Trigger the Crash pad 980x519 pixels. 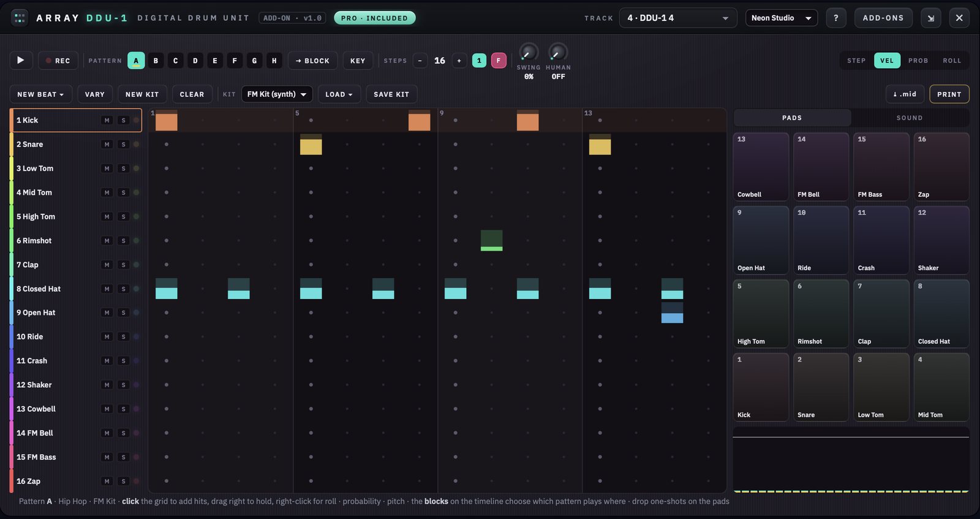(x=881, y=240)
